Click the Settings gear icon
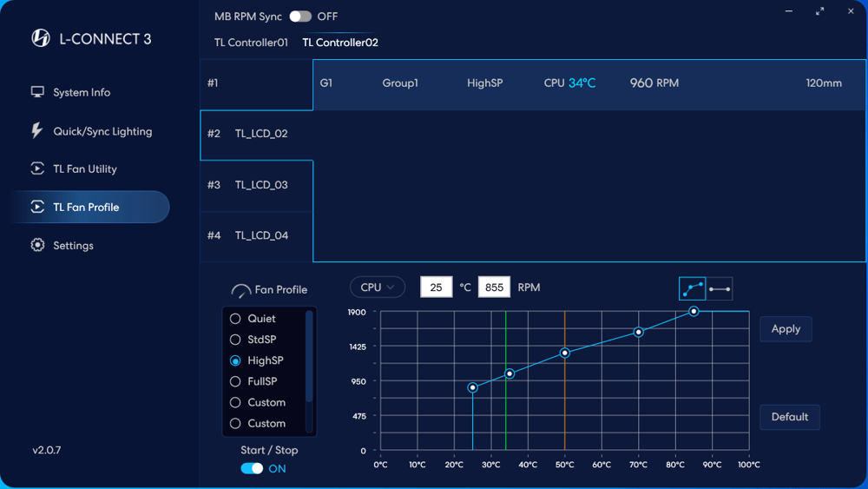Image resolution: width=868 pixels, height=489 pixels. coord(37,245)
